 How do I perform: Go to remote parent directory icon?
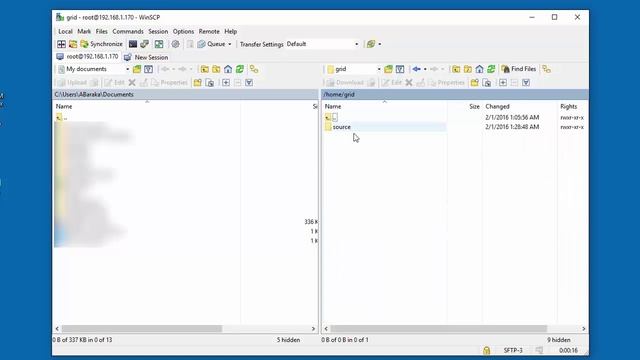point(456,69)
